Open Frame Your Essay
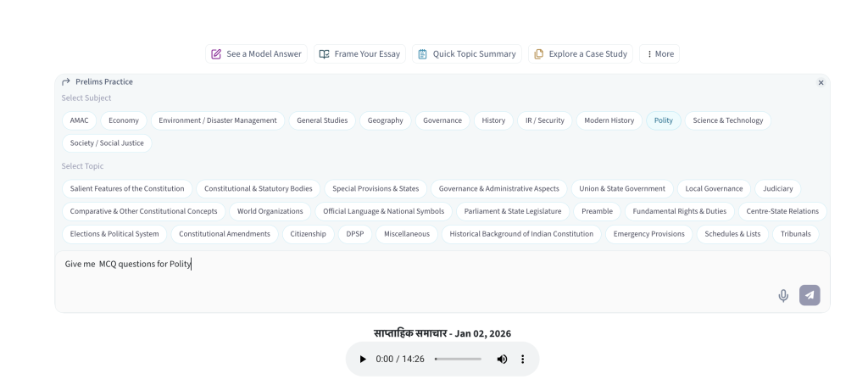 (359, 53)
